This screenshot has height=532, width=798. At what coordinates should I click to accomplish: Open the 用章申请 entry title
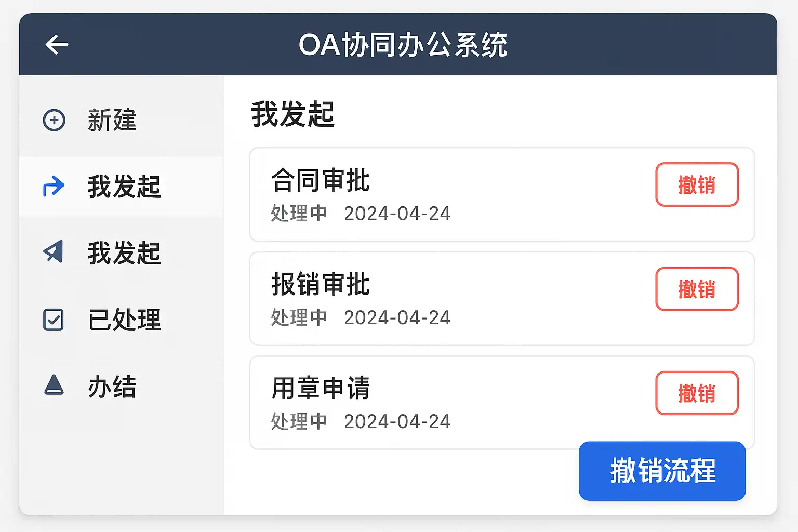[320, 388]
